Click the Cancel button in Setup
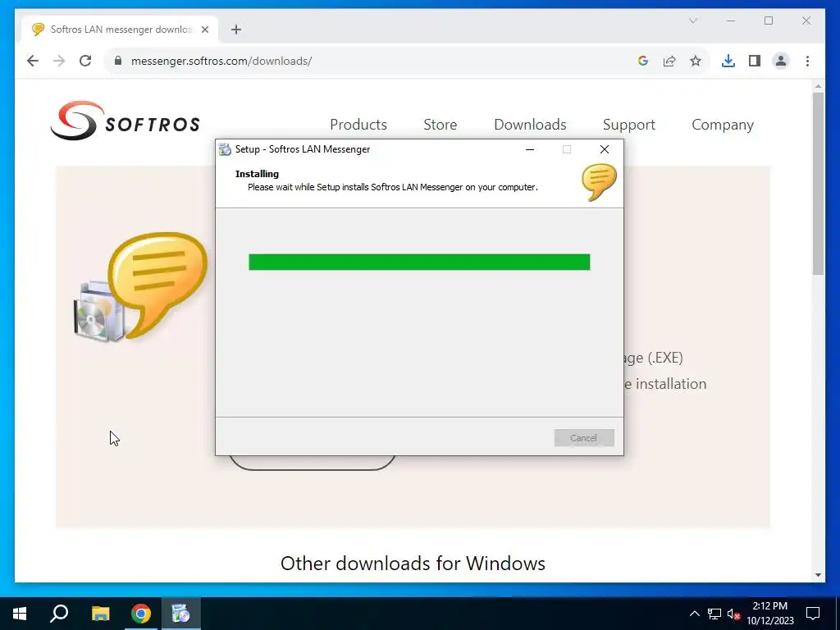 click(584, 438)
